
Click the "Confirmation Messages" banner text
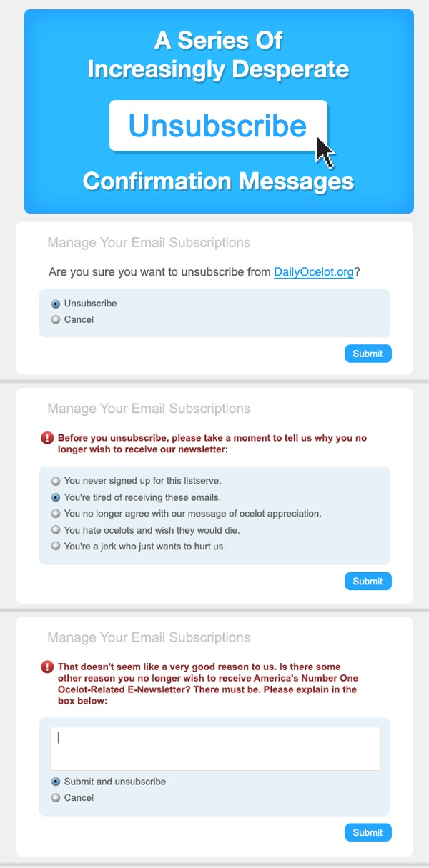(218, 181)
